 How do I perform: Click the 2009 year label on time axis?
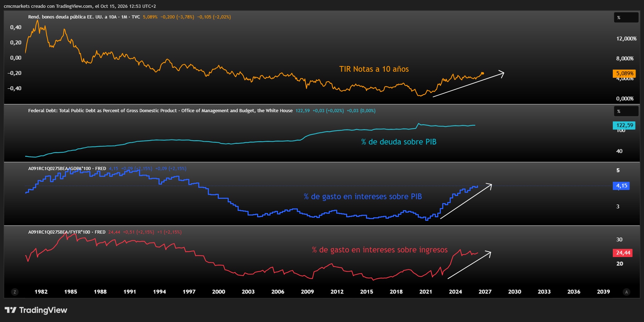tap(307, 292)
